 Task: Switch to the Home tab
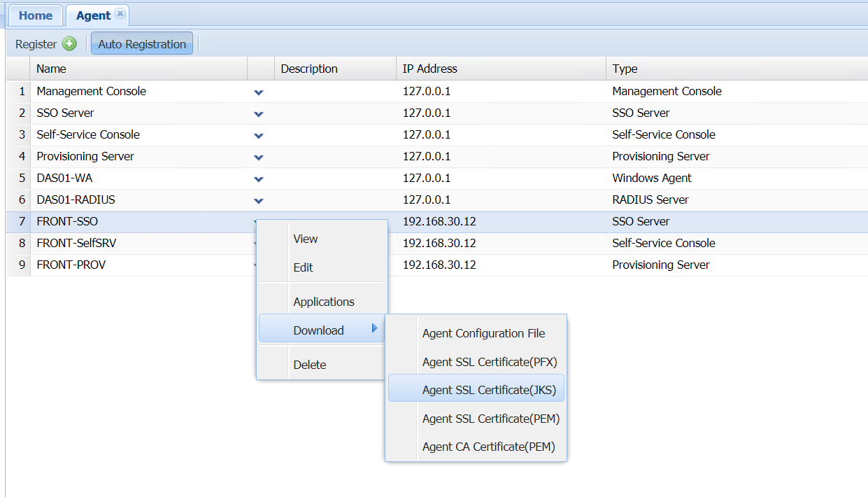pyautogui.click(x=35, y=15)
